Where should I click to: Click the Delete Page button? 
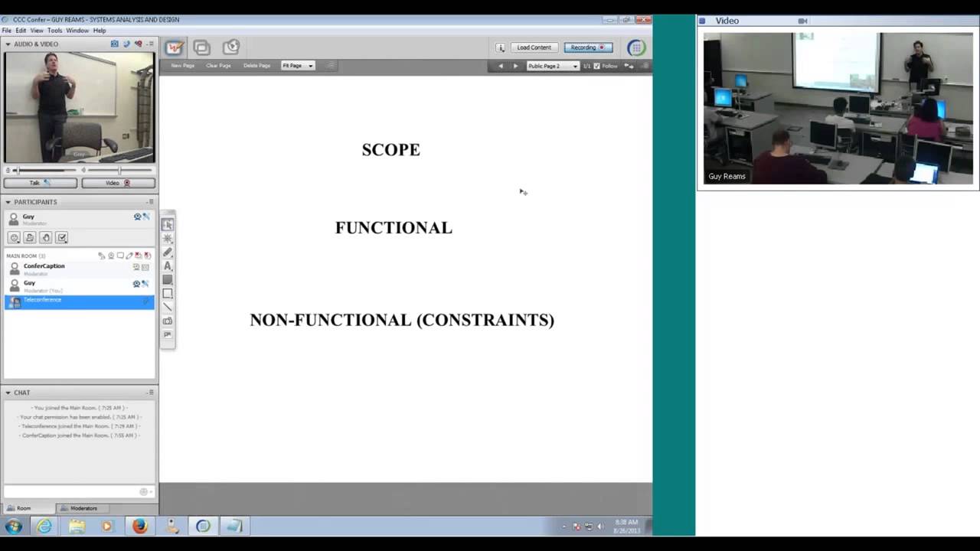pyautogui.click(x=256, y=66)
